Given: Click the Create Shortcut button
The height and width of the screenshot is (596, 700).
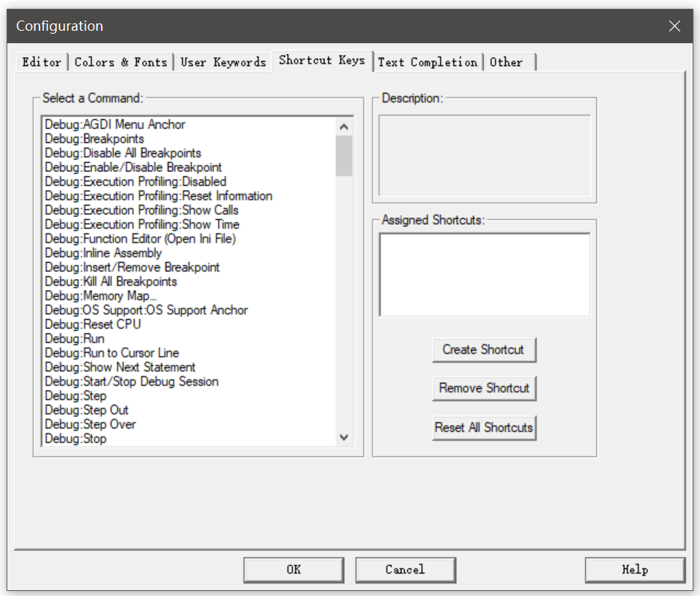Looking at the screenshot, I should click(x=484, y=349).
